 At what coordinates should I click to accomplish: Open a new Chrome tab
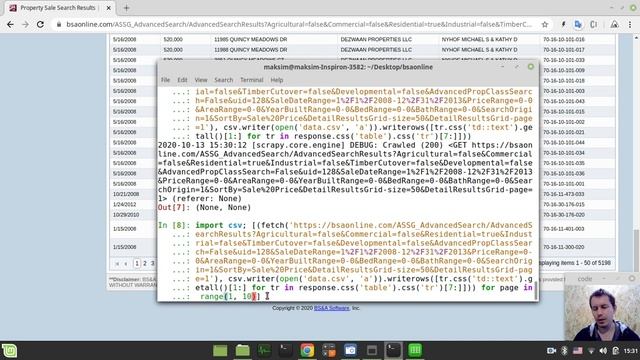coord(126,8)
